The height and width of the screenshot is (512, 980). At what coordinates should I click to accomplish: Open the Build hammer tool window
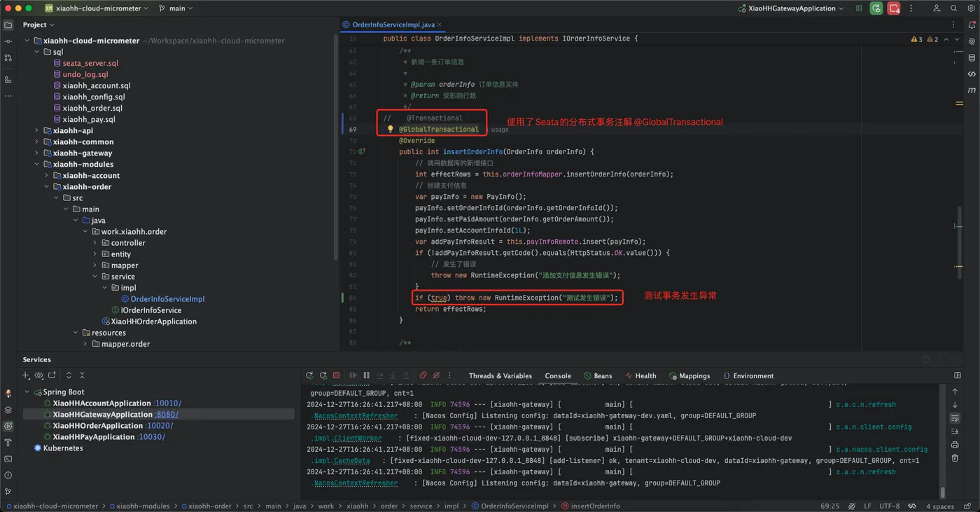click(x=8, y=443)
